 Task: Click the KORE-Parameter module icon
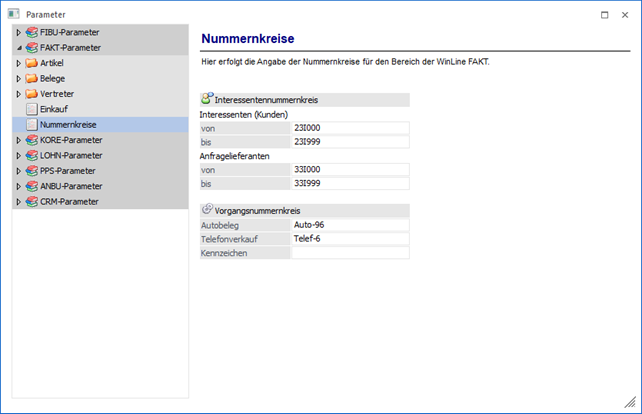click(32, 141)
